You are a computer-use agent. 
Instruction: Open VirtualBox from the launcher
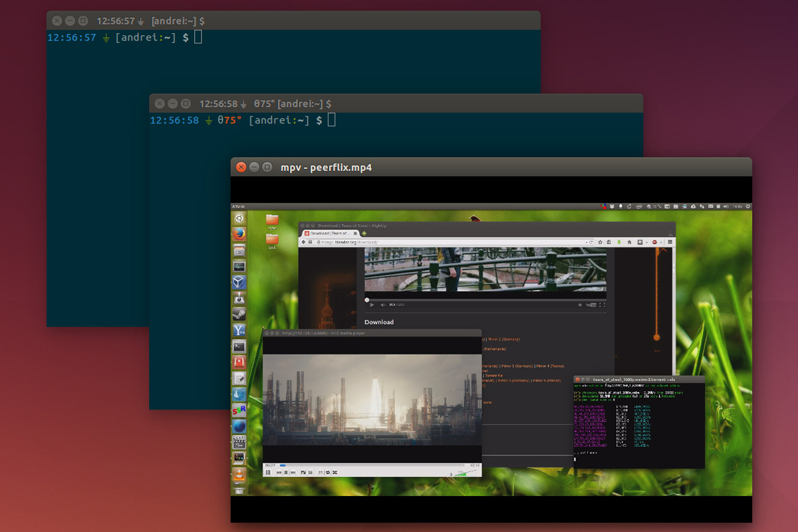(239, 283)
